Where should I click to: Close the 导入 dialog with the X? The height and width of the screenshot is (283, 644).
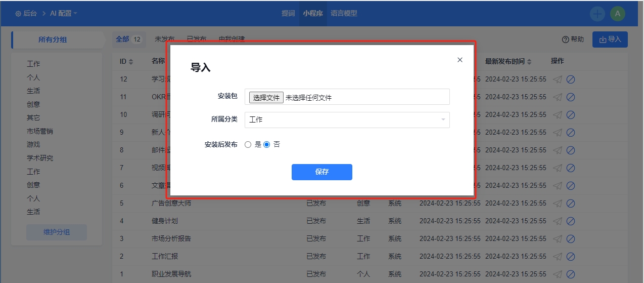(460, 60)
